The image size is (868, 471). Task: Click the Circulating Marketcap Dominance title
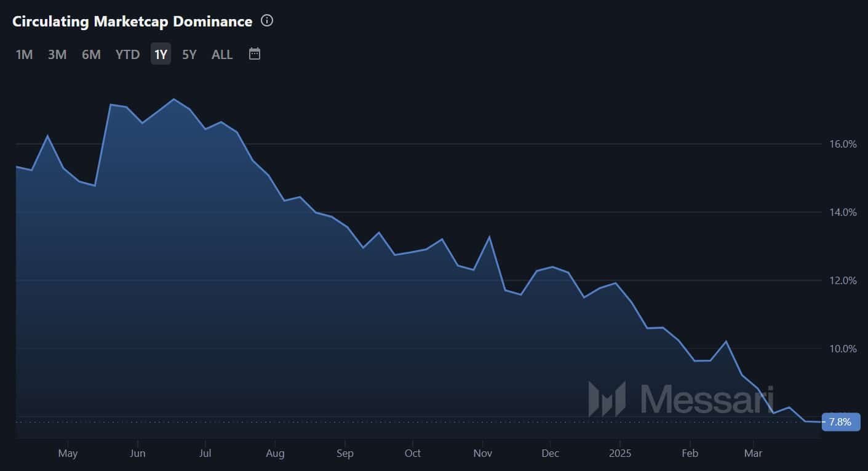click(132, 22)
